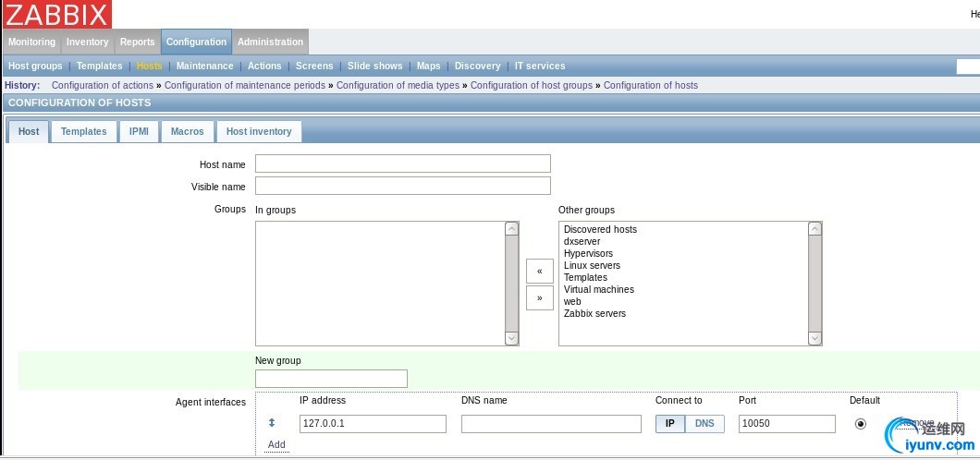Screen dimensions: 980x460
Task: Open history link Configuration of host groups
Action: coord(532,86)
